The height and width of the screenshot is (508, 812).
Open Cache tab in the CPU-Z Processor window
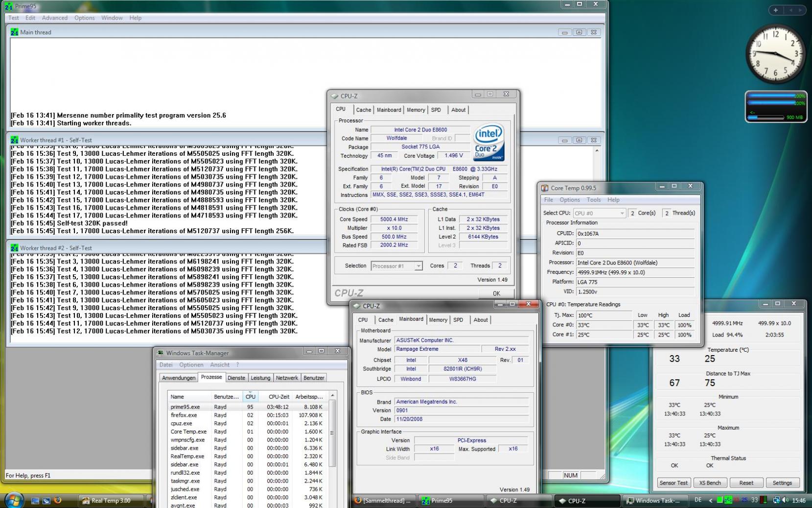click(x=364, y=110)
